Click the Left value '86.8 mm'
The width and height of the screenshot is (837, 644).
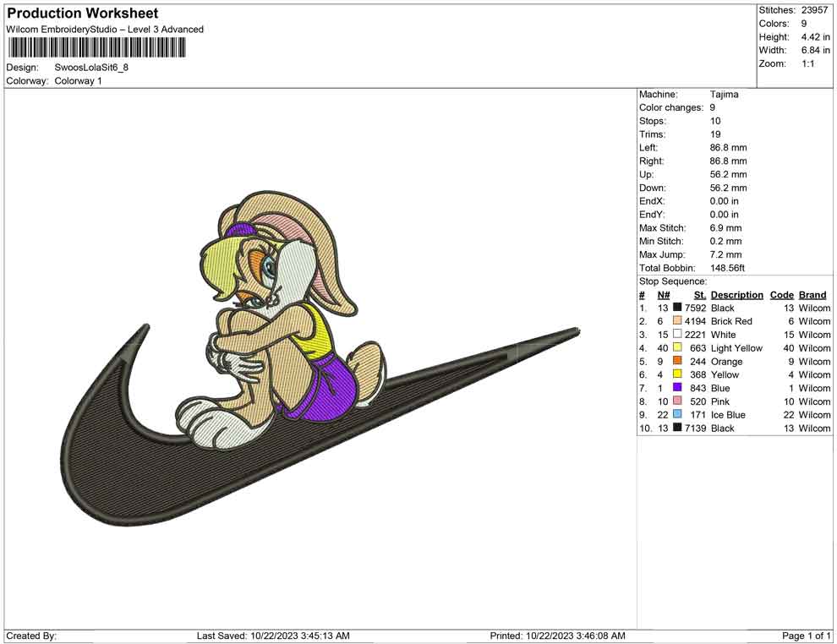(x=728, y=148)
